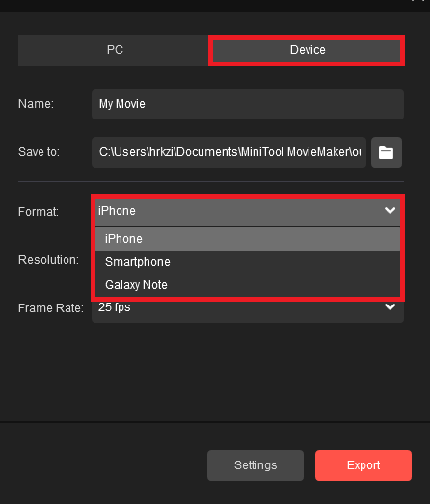Choose Smartphone from the Format list
The width and height of the screenshot is (430, 504).
[248, 262]
